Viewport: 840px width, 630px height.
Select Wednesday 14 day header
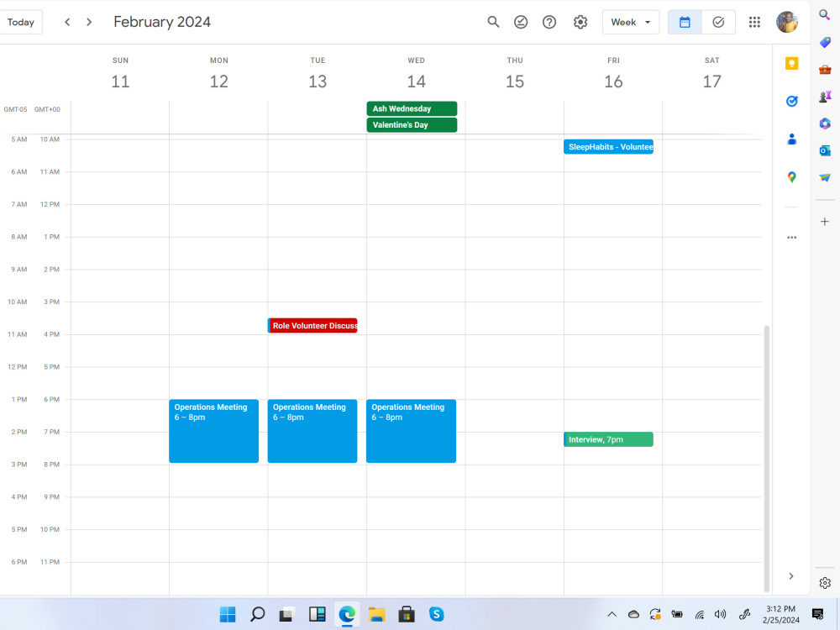pos(417,81)
